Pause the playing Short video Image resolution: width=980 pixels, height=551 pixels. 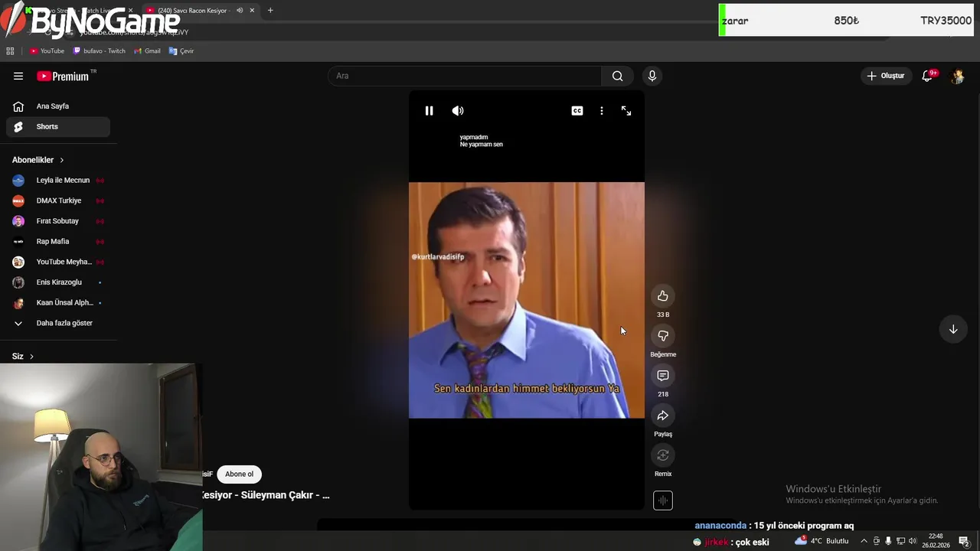429,111
